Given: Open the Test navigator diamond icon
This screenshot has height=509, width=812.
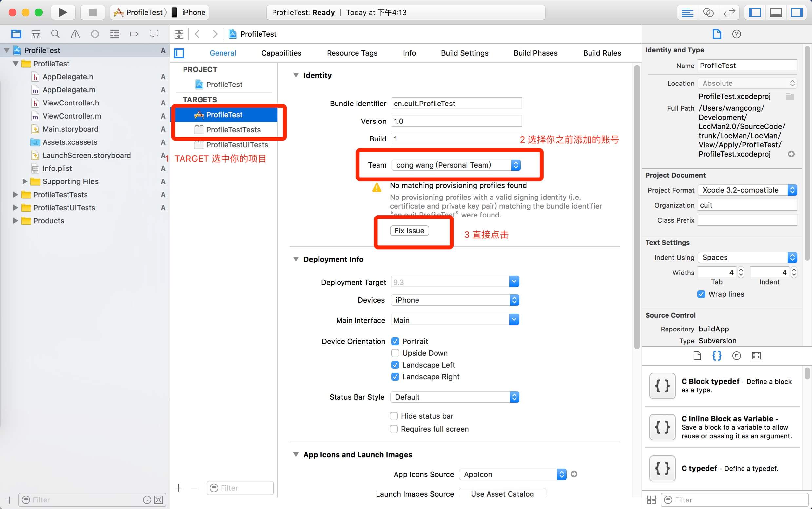Looking at the screenshot, I should click(95, 34).
